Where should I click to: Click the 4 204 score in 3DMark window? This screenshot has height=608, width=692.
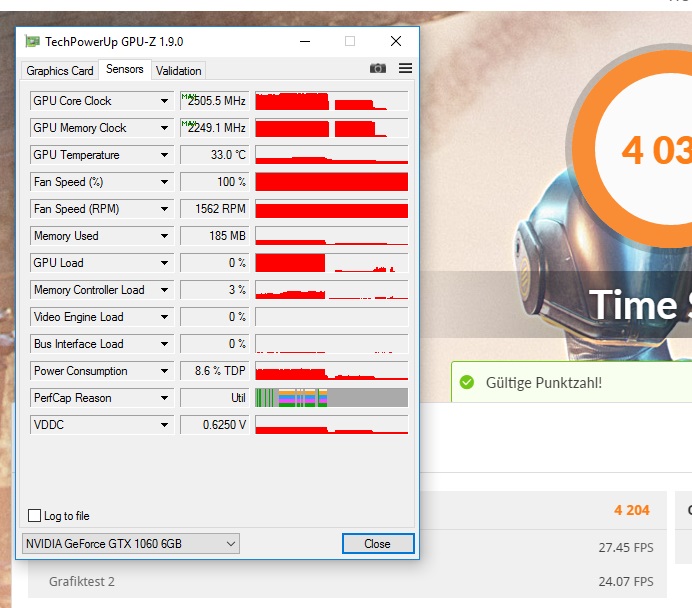click(x=632, y=510)
